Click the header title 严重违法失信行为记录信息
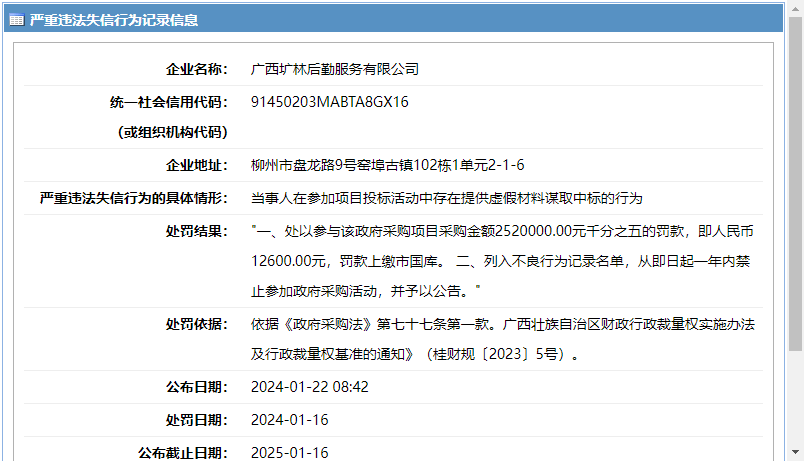 click(113, 20)
